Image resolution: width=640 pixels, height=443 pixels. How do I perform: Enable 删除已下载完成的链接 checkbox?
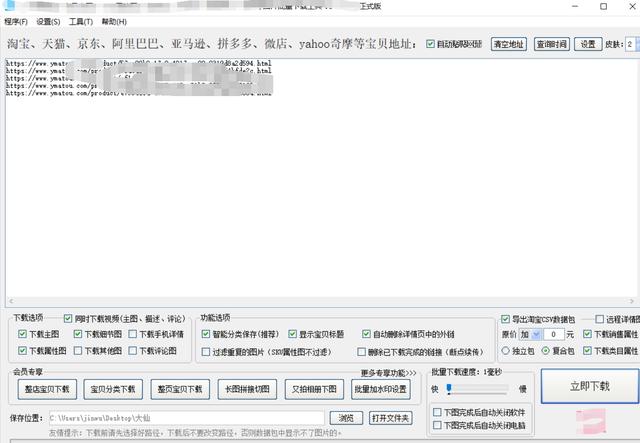click(x=361, y=352)
